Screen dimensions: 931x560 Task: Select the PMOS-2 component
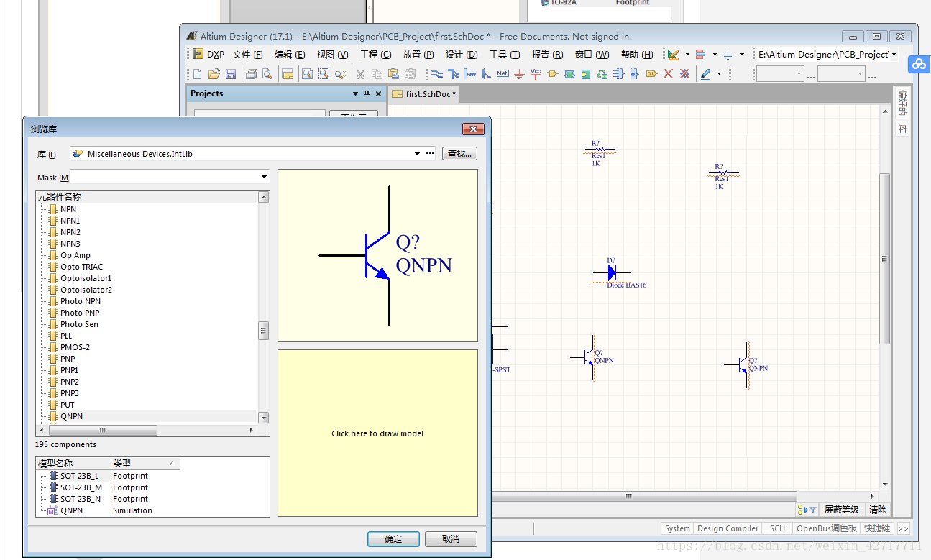coord(75,347)
